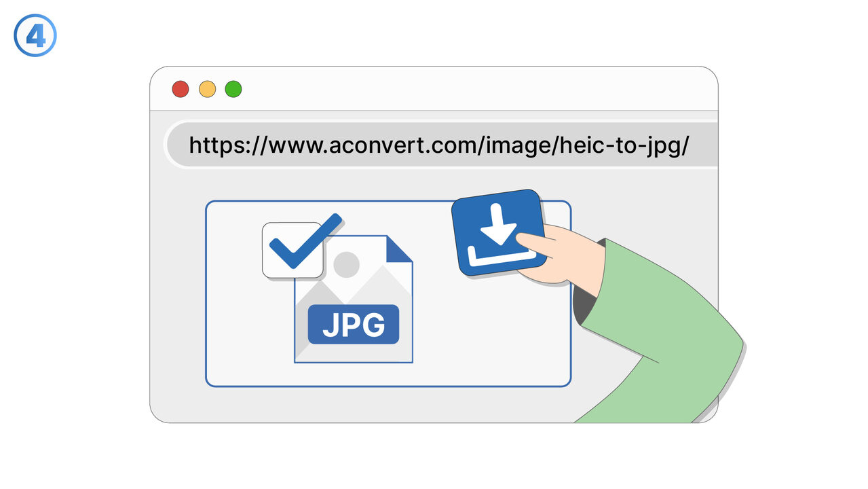Image resolution: width=868 pixels, height=489 pixels.
Task: Select the gray sun circle in file thumbnail
Action: pos(347,264)
